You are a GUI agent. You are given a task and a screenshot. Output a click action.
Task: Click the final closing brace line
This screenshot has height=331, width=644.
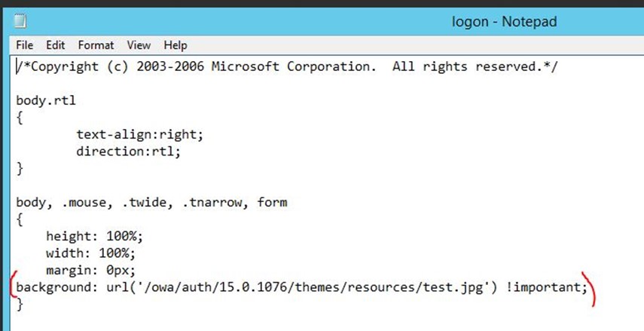coord(20,305)
